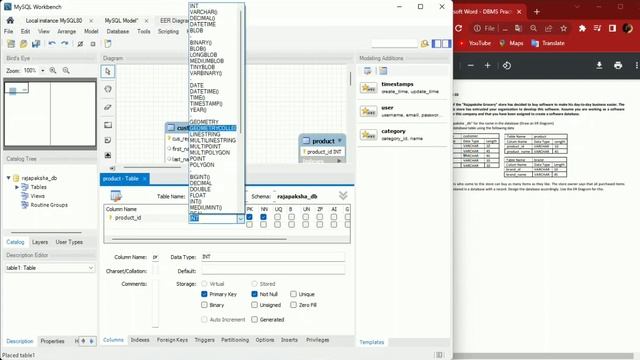Click the table editor icon beside Table Name
Viewport: 640px width, 360px height.
116,196
